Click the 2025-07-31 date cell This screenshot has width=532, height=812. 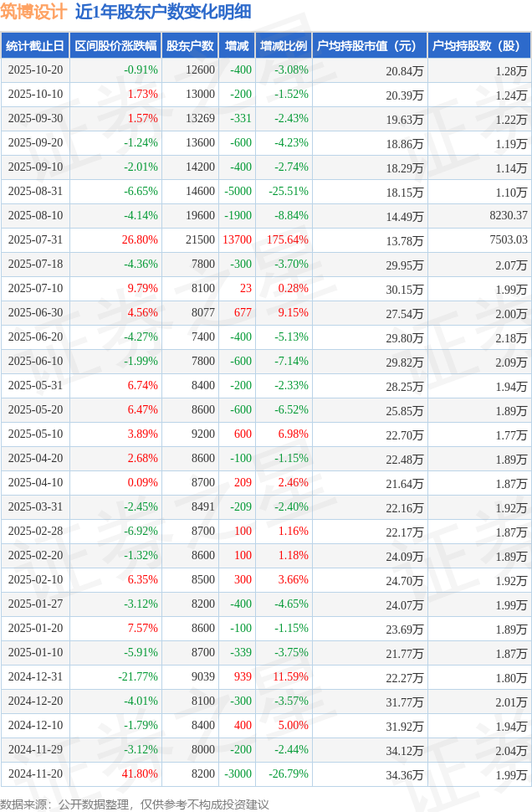[x=35, y=240]
